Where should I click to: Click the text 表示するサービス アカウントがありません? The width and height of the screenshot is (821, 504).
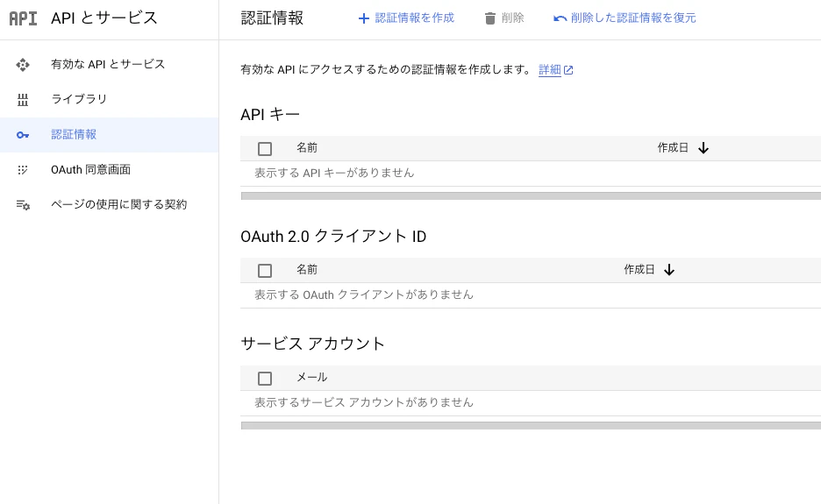pyautogui.click(x=364, y=402)
